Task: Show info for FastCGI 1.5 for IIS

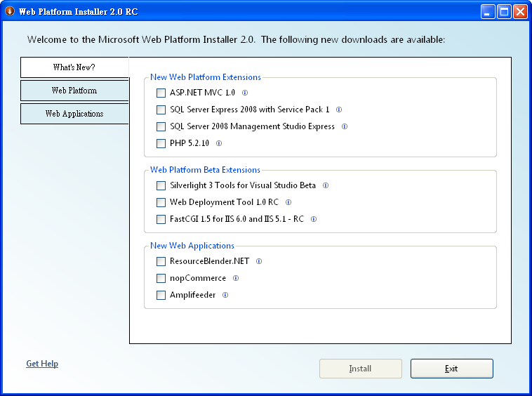Action: [314, 219]
